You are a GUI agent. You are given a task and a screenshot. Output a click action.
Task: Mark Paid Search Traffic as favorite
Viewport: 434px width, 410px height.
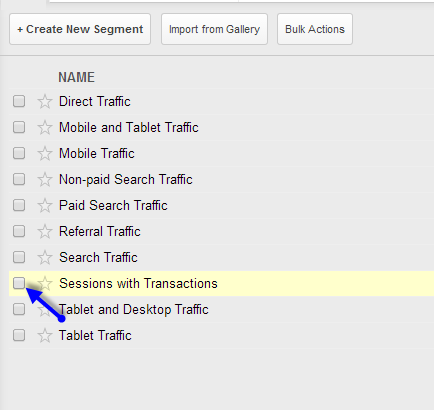[x=45, y=206]
